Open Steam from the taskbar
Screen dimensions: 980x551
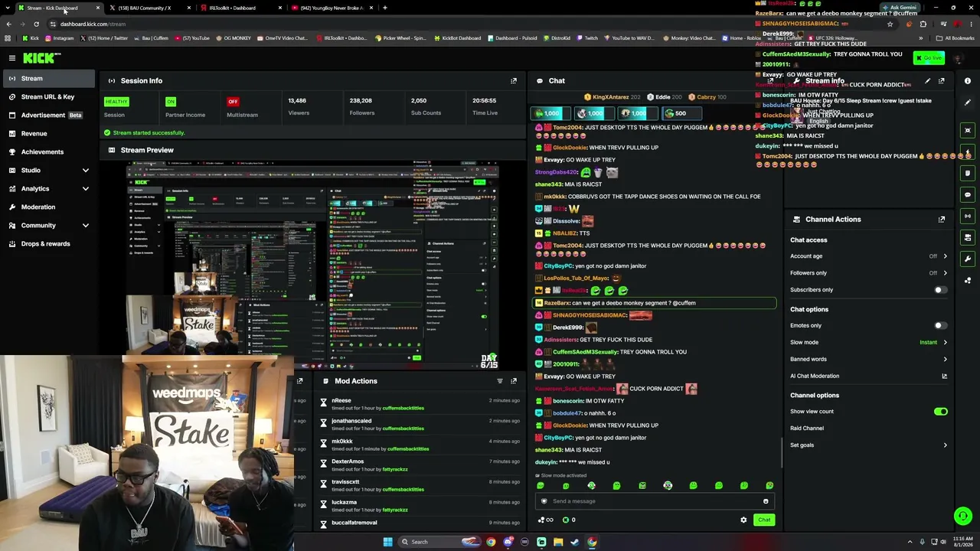pyautogui.click(x=575, y=542)
